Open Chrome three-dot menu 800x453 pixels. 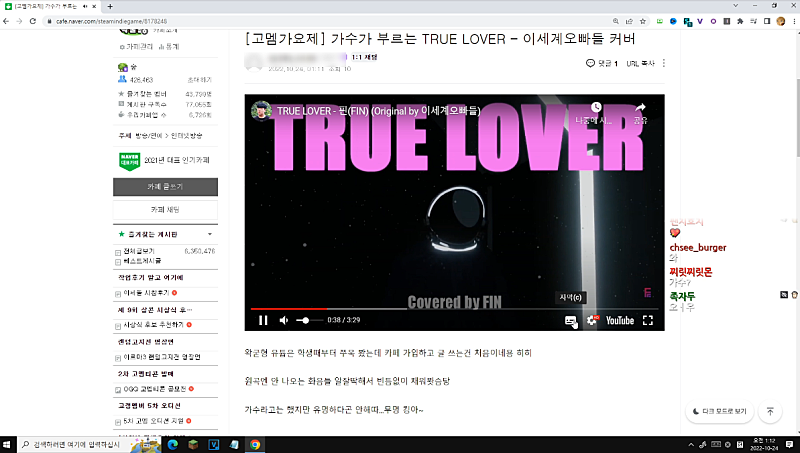point(794,21)
